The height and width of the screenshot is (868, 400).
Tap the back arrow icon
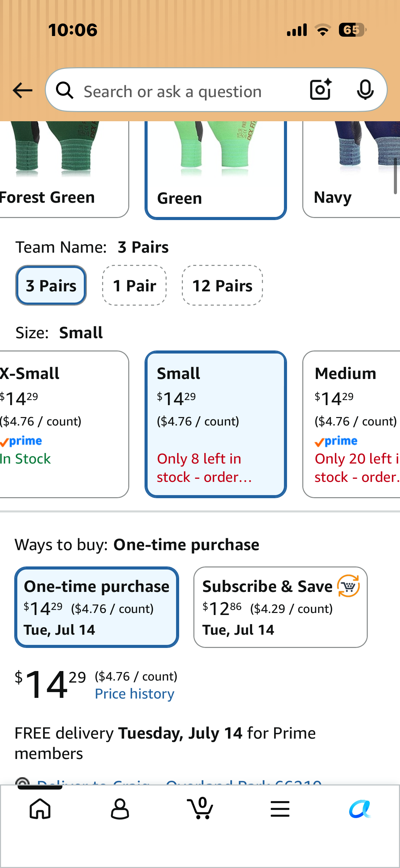[22, 91]
